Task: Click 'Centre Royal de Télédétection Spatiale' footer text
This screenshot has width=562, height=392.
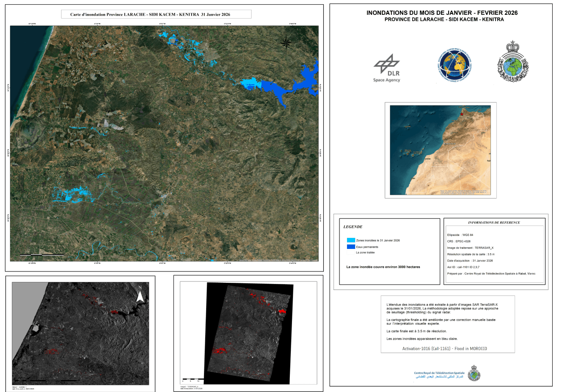Action: point(439,373)
